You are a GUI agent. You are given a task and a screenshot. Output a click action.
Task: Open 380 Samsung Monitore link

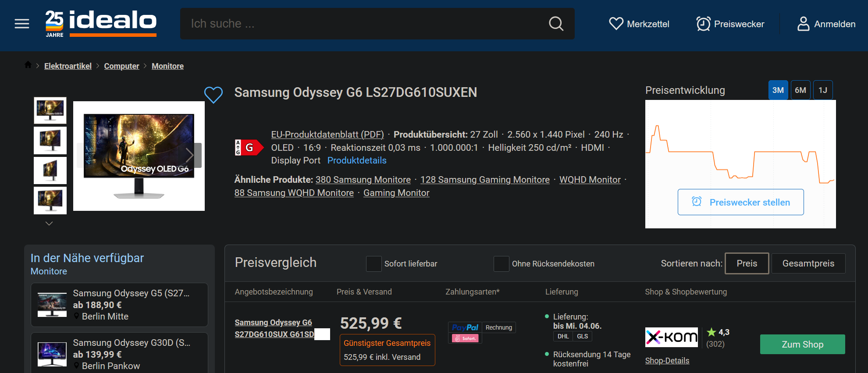(x=363, y=180)
